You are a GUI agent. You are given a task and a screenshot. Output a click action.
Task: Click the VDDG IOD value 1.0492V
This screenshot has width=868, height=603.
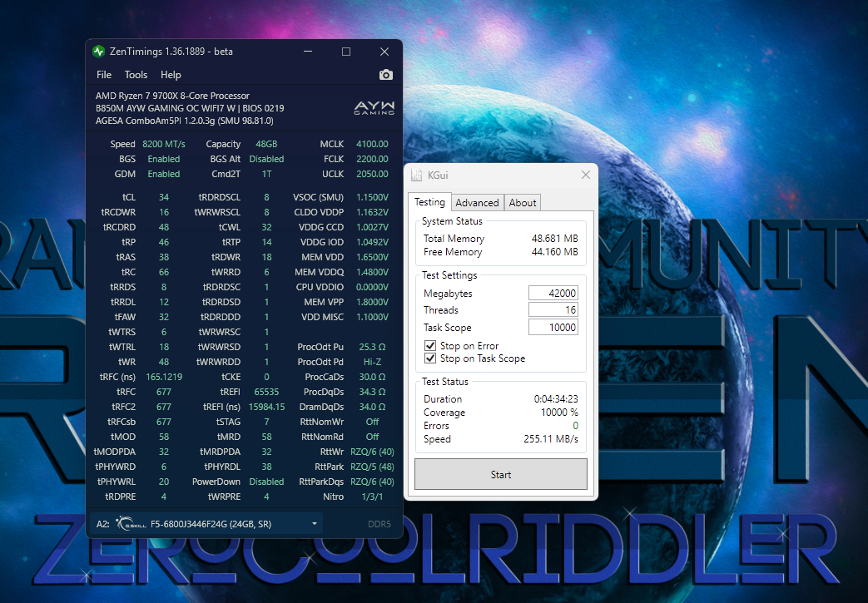tap(372, 242)
